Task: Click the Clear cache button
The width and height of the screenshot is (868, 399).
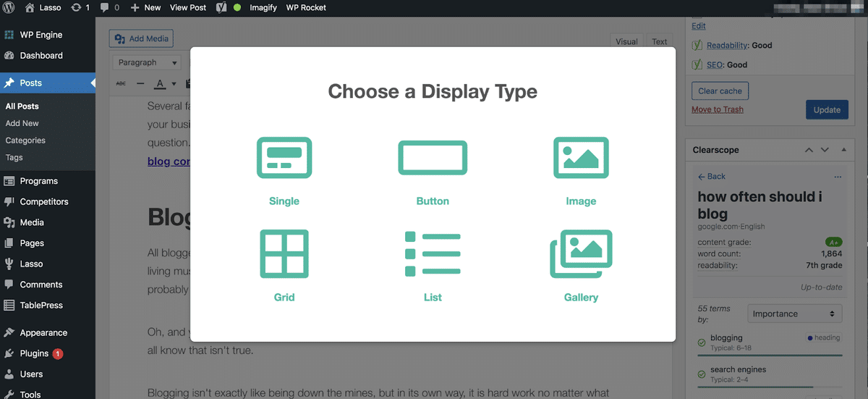Action: (720, 91)
